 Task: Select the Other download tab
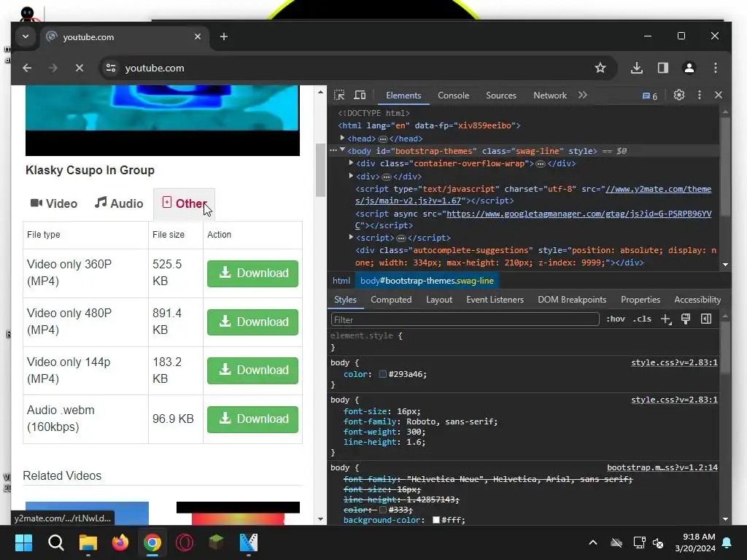(185, 204)
